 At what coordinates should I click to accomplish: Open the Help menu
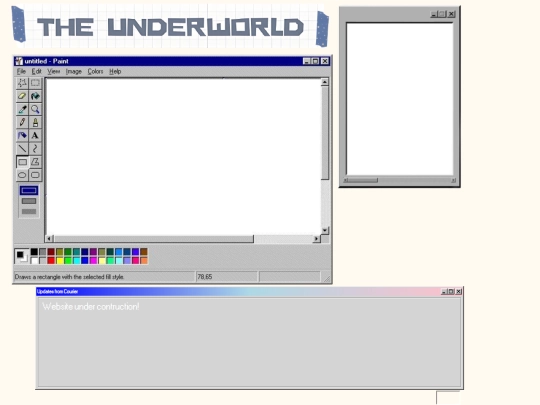[x=115, y=71]
